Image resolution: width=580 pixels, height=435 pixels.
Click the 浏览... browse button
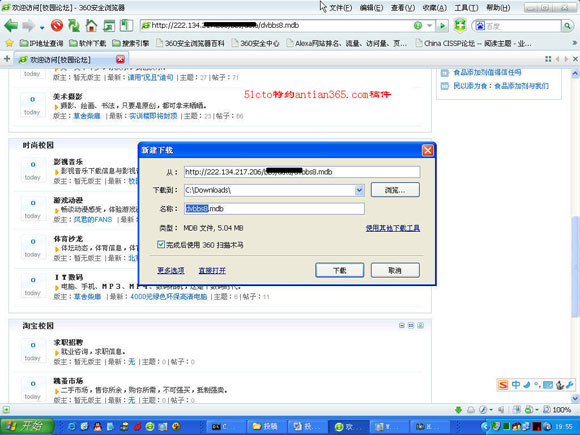[x=395, y=190]
